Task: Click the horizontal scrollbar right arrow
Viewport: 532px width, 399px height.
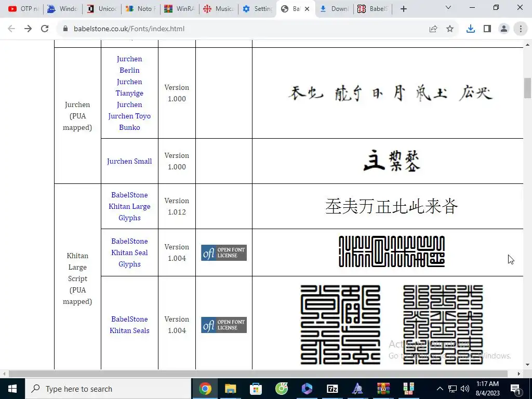Action: [x=519, y=374]
